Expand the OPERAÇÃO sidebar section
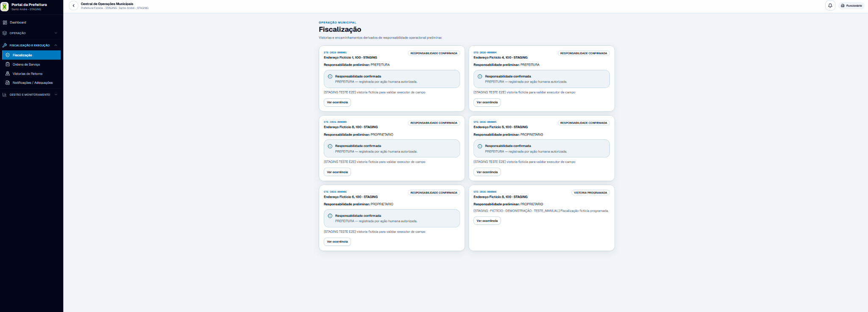This screenshot has width=868, height=312. (x=30, y=33)
